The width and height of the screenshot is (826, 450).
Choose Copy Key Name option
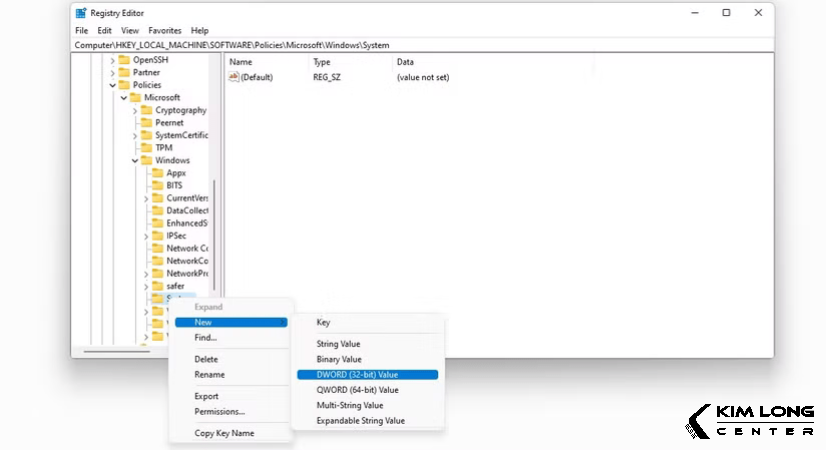(x=224, y=433)
